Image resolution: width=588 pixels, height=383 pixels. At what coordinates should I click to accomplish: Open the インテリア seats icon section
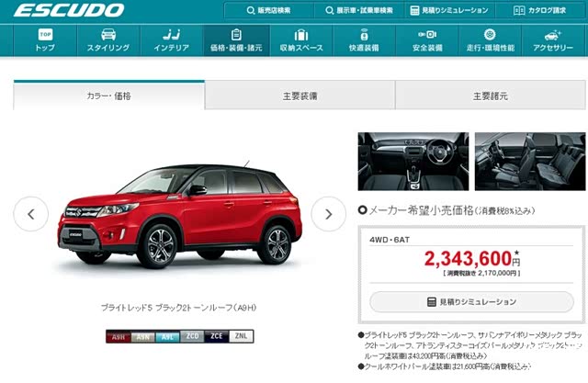click(x=172, y=40)
